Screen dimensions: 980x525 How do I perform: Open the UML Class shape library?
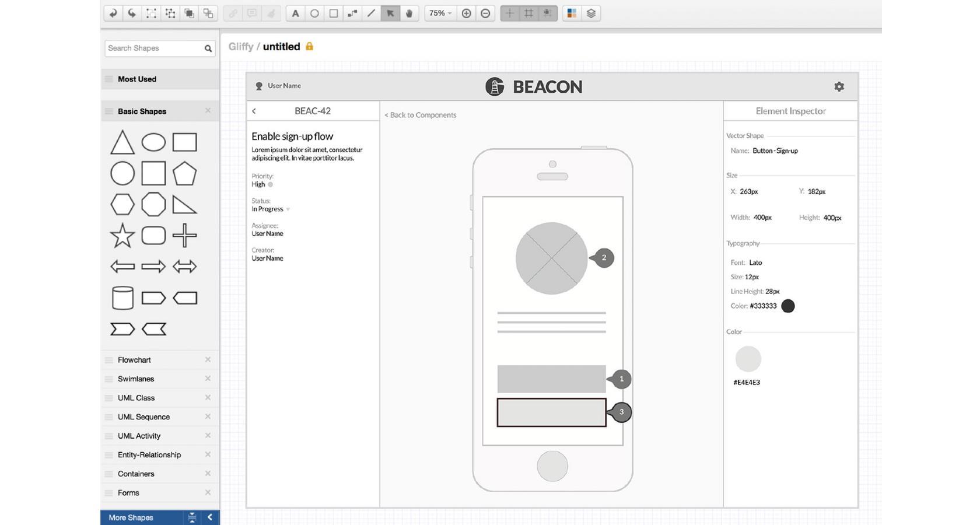point(136,398)
